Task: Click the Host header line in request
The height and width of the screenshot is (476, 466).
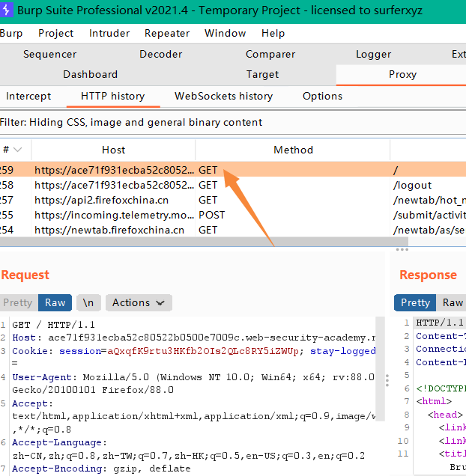Action: tap(193, 338)
